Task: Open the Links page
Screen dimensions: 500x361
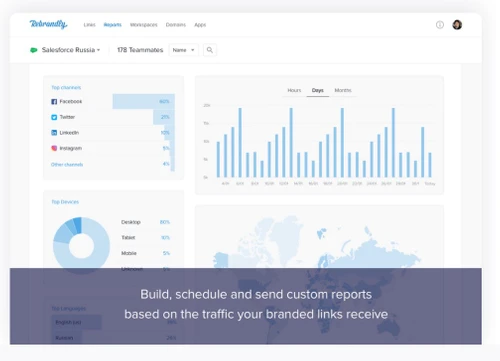Action: pyautogui.click(x=89, y=25)
